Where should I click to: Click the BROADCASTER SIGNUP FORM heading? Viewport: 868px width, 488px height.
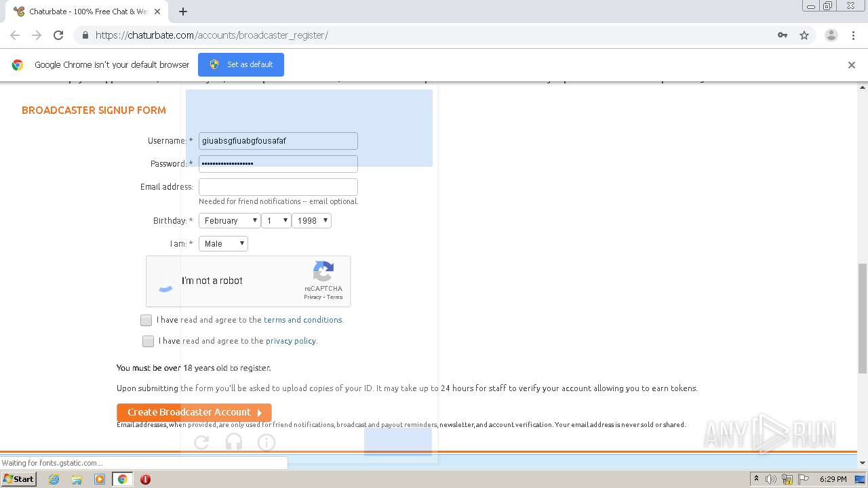point(94,110)
